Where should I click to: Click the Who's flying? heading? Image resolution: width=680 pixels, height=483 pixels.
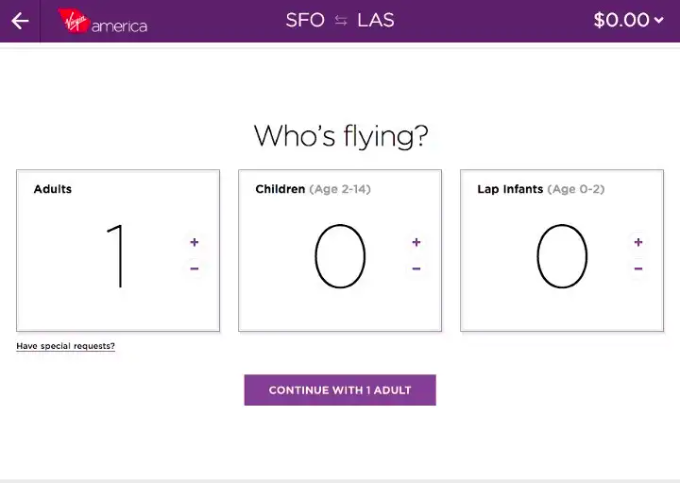tap(340, 135)
